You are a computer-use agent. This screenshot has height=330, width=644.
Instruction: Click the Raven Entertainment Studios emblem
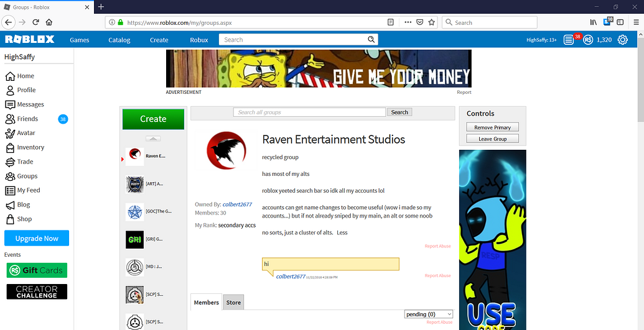[x=226, y=151]
